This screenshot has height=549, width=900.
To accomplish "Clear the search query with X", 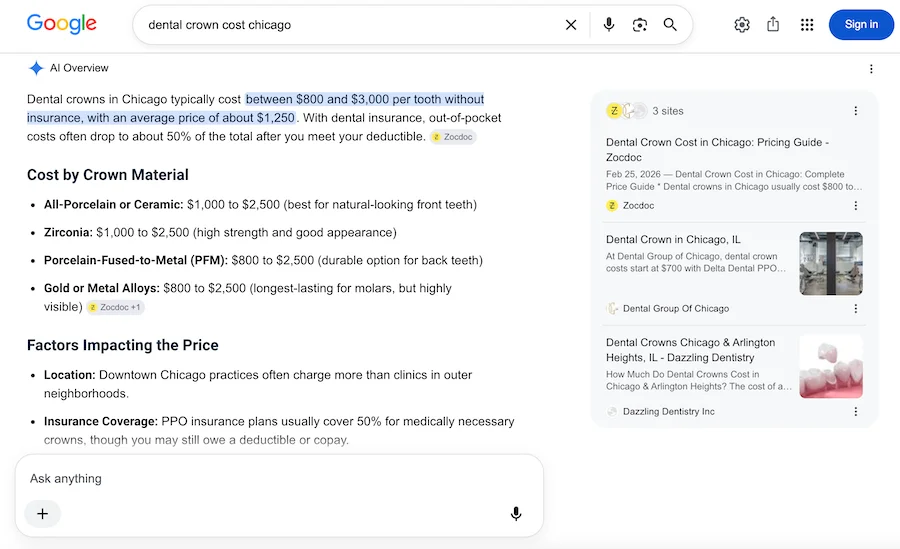I will coord(571,25).
